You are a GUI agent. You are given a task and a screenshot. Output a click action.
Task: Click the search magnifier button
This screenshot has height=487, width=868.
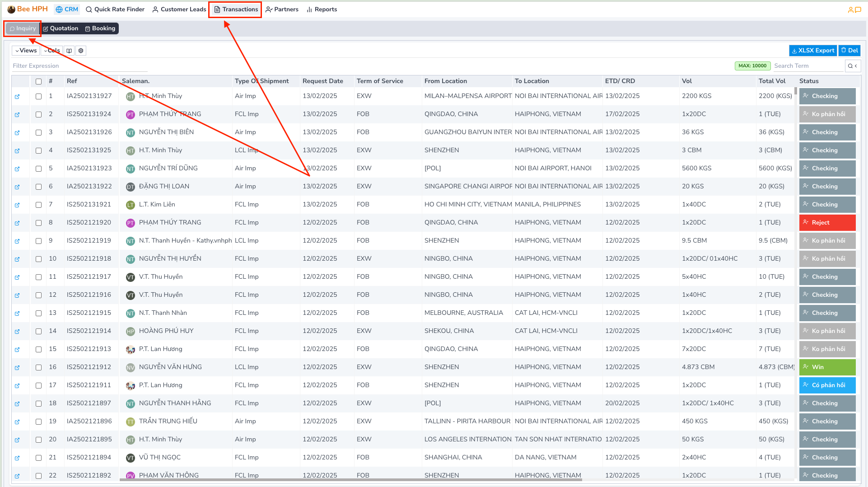(853, 66)
